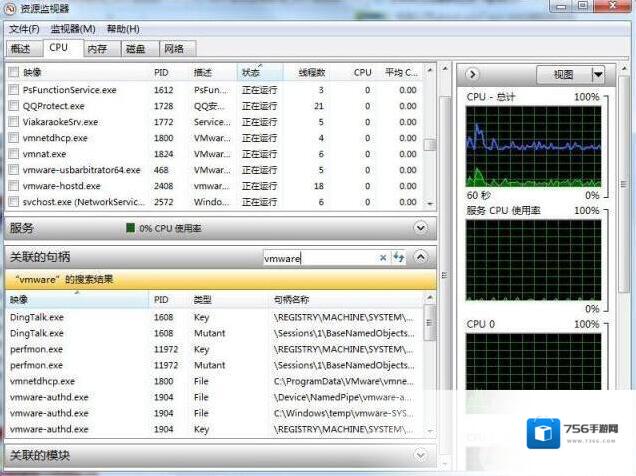Select the vmware-hostd.exe checkbox
Image resolution: width=636 pixels, height=476 pixels.
tap(13, 186)
